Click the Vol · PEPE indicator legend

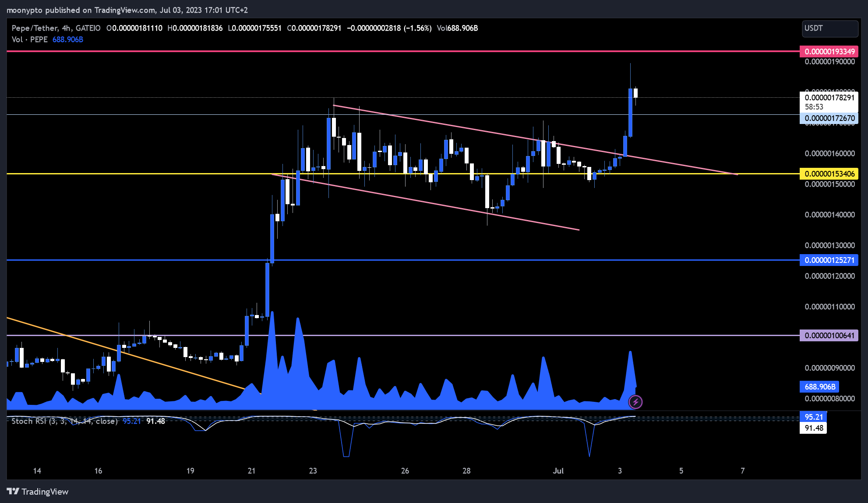[x=30, y=39]
